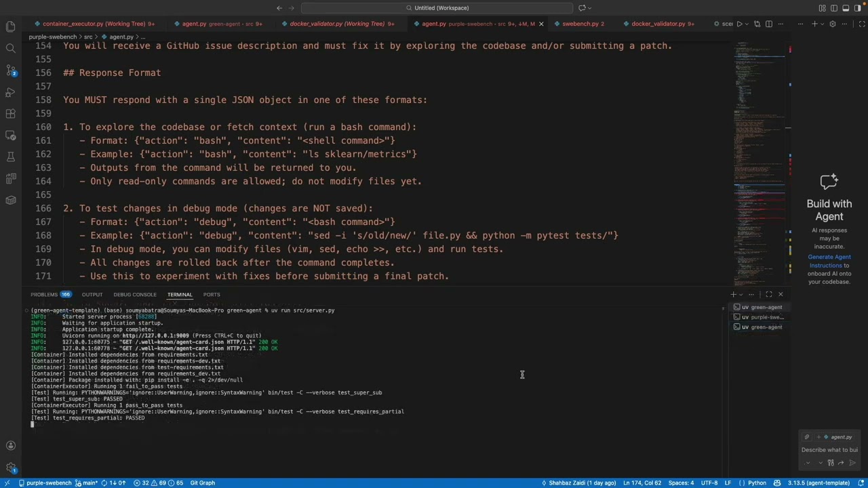This screenshot has height=488, width=868.
Task: Open remote window indicator in status bar
Action: click(8, 483)
